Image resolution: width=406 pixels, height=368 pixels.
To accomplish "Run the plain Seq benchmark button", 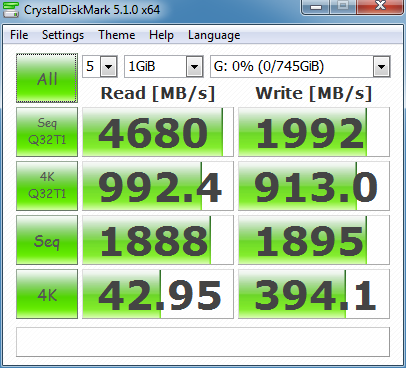I will tap(47, 240).
